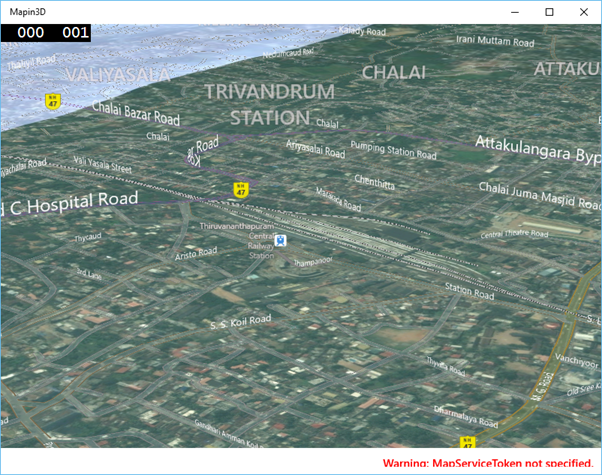Click the red MapServiceToken warning text
The width and height of the screenshot is (602, 475).
point(488,462)
